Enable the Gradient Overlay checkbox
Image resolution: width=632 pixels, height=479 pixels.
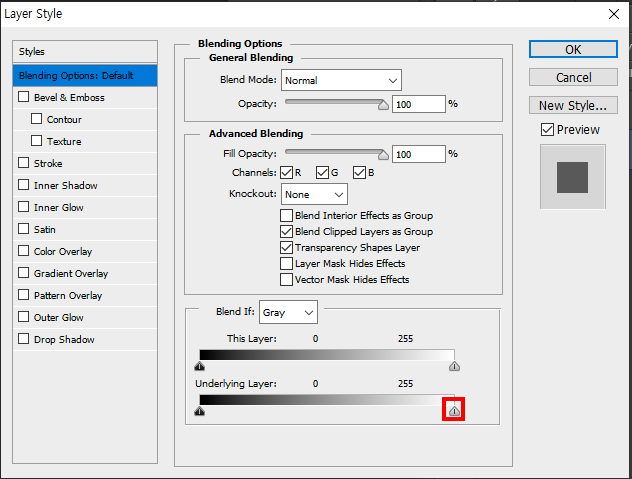(24, 273)
